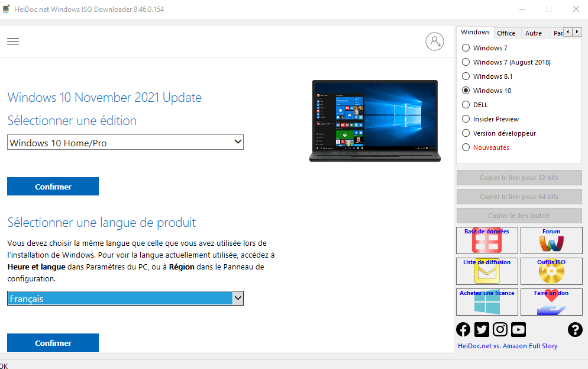The width and height of the screenshot is (588, 369).
Task: Open the Liste de diffusion tile
Action: [x=487, y=271]
